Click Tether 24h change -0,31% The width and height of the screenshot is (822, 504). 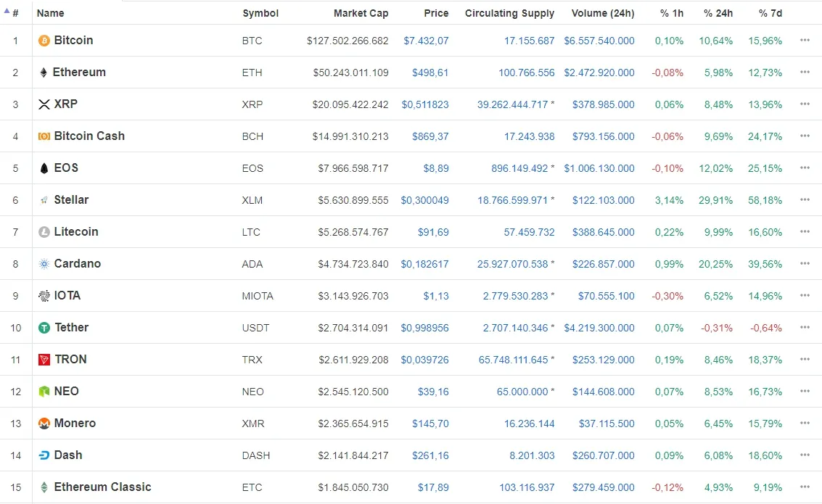point(717,328)
